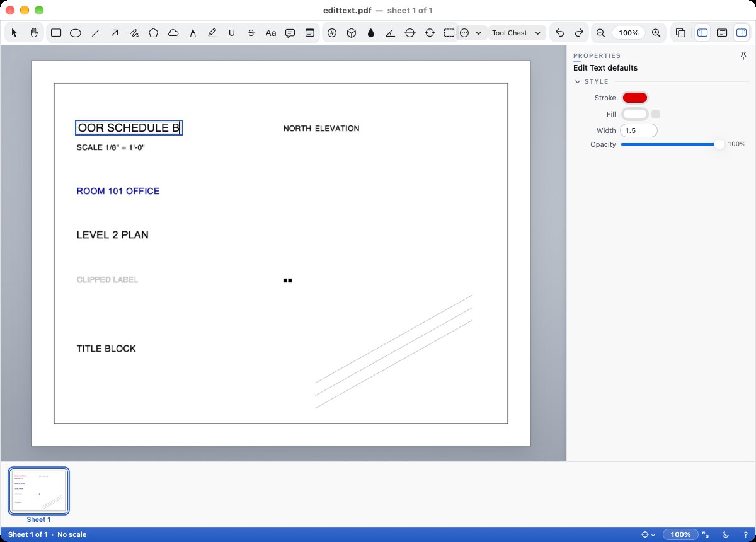Click the Width value field
This screenshot has width=756, height=542.
(639, 130)
